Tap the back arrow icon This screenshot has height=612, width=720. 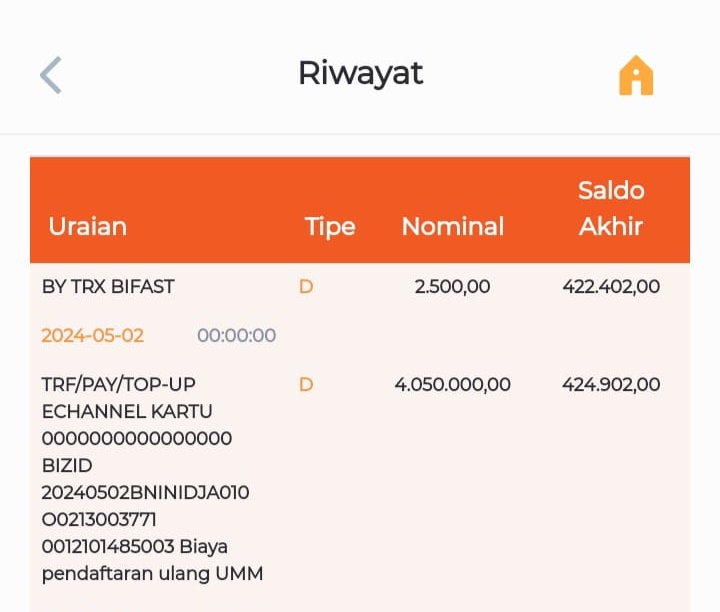coord(51,75)
